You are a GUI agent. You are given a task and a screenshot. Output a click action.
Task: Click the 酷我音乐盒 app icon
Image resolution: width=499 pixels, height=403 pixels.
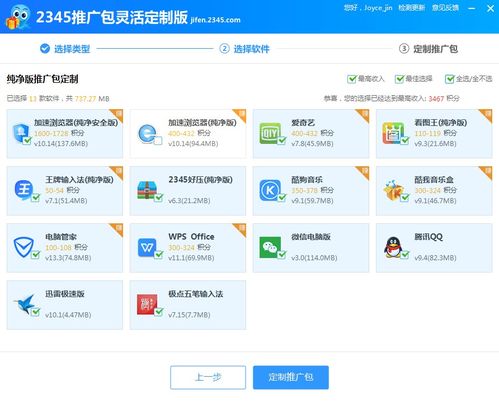tap(393, 190)
